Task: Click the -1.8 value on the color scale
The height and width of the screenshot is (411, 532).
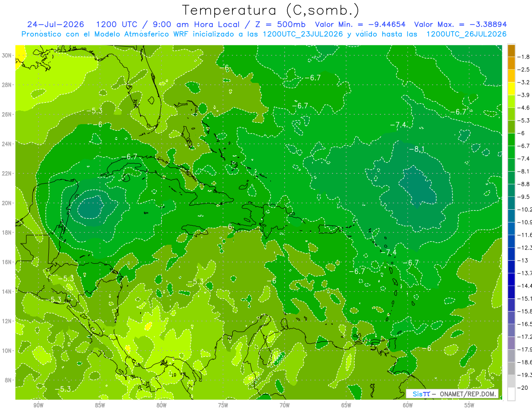Action: pyautogui.click(x=524, y=57)
